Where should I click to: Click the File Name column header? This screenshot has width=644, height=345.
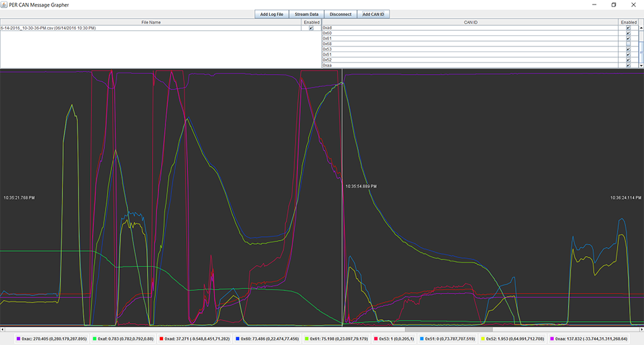(151, 22)
